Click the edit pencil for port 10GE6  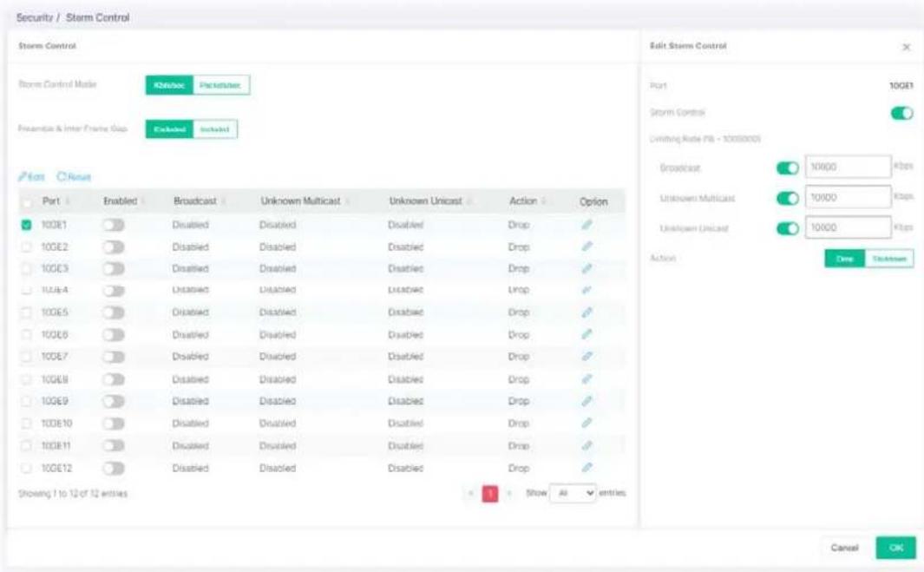click(587, 334)
